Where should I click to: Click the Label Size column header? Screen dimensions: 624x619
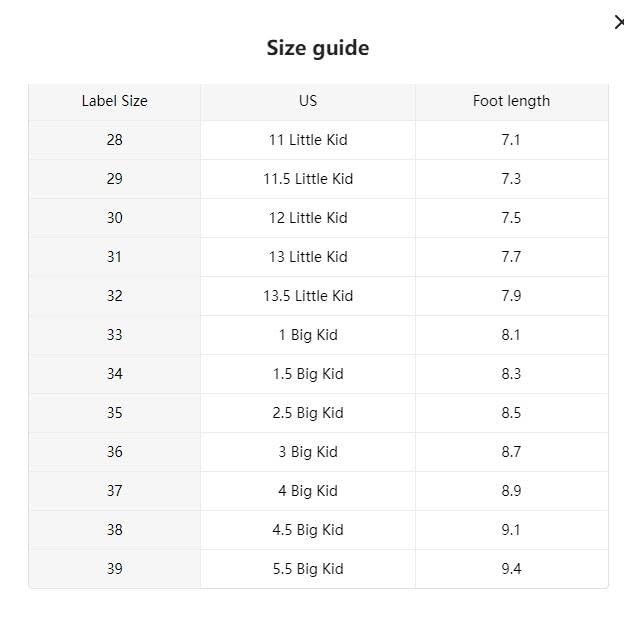point(114,101)
